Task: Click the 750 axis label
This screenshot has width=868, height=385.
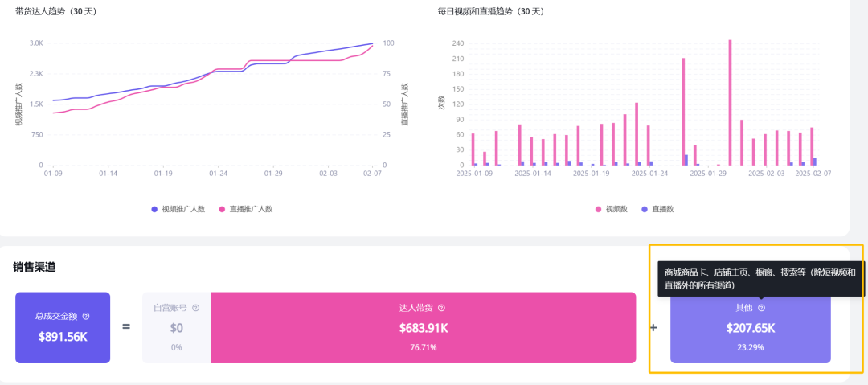Action: [x=37, y=134]
